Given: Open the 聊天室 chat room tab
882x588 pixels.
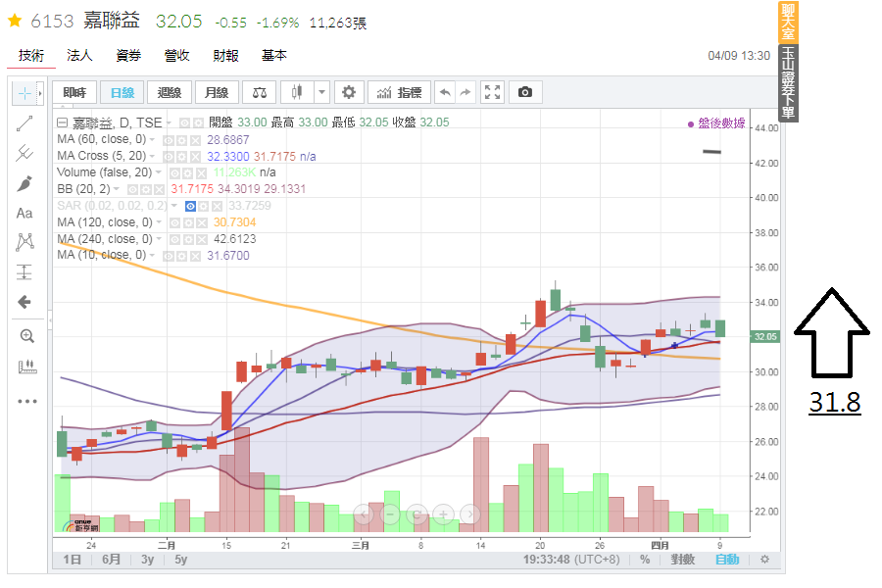Looking at the screenshot, I should point(788,22).
